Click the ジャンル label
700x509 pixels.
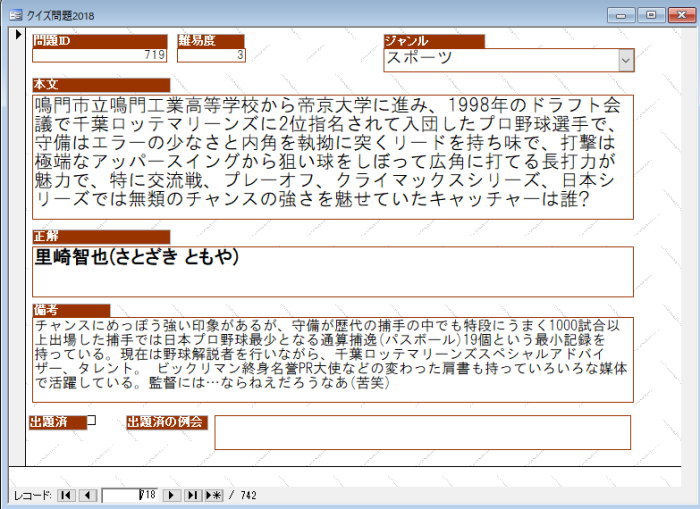tap(434, 41)
